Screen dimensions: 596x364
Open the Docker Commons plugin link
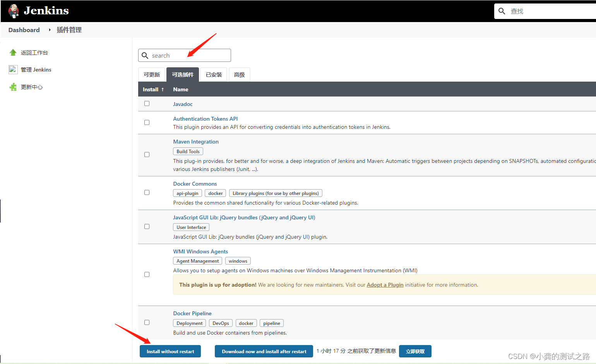tap(195, 184)
